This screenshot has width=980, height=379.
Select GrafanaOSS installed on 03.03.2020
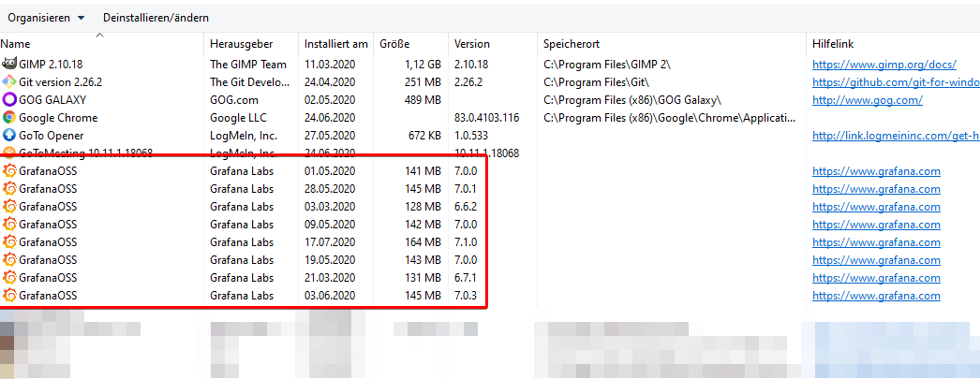click(48, 207)
